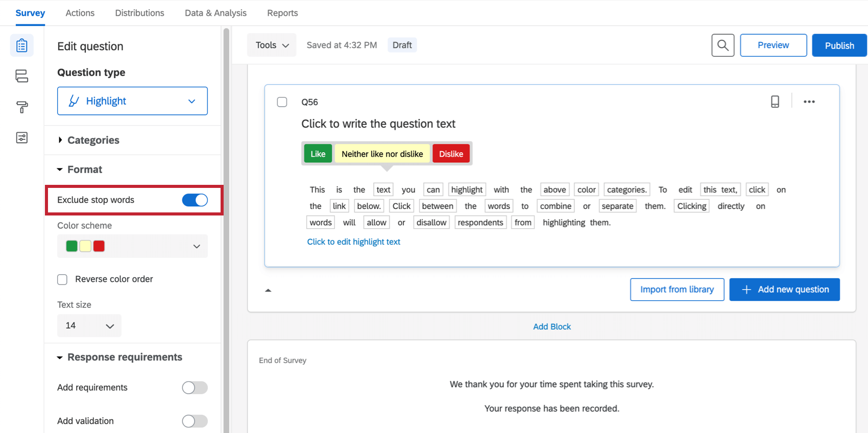This screenshot has width=868, height=433.
Task: Switch to the Distributions tab
Action: [x=139, y=13]
